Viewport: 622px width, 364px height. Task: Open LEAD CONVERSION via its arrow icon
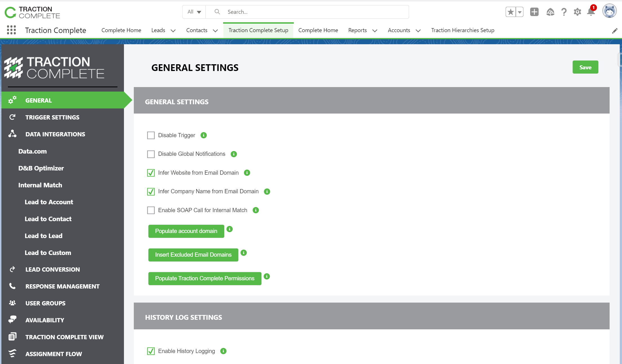pos(12,269)
